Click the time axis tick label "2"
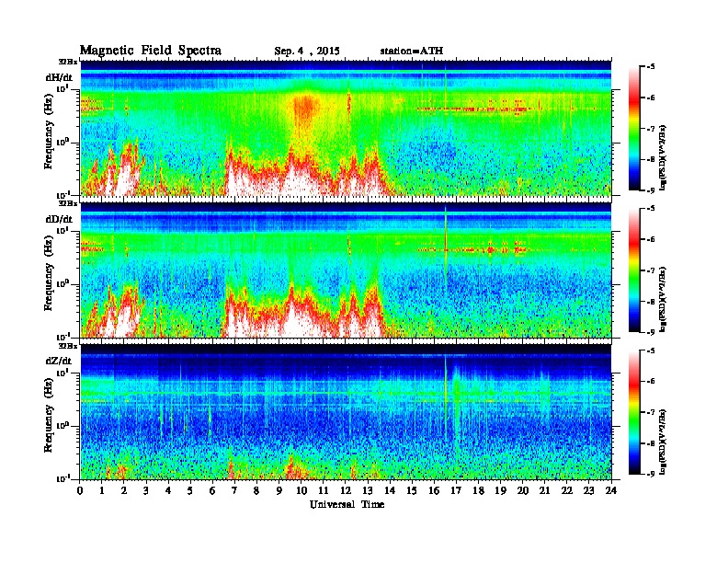Viewport: 728px width, 563px height. 124,490
